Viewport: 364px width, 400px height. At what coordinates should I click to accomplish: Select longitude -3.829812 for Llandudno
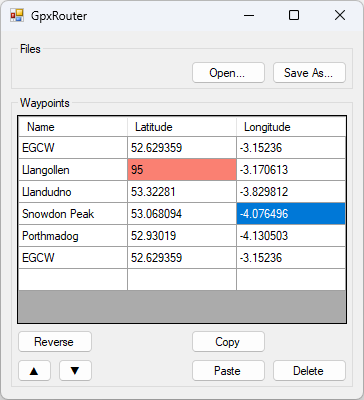point(291,192)
